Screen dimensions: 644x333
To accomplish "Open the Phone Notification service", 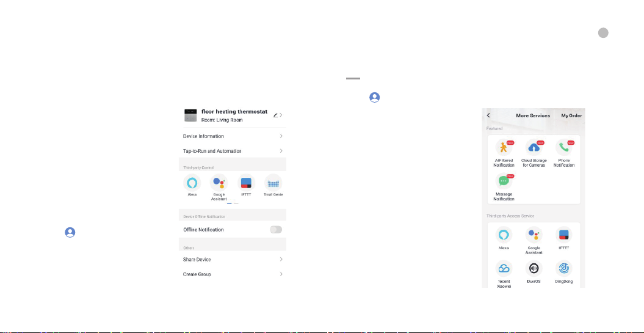I will point(563,148).
